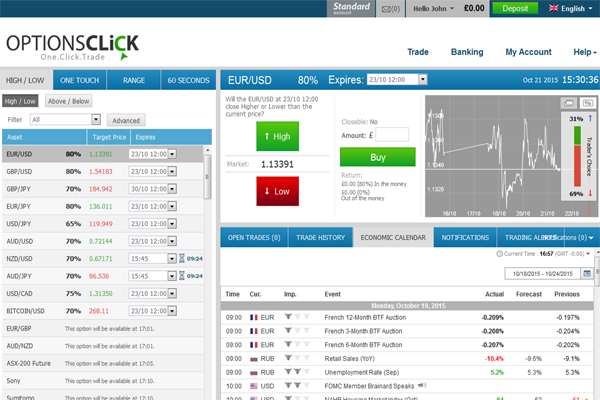The height and width of the screenshot is (400, 600).
Task: Open the ECONOMIC CALENDAR tab
Action: point(393,237)
